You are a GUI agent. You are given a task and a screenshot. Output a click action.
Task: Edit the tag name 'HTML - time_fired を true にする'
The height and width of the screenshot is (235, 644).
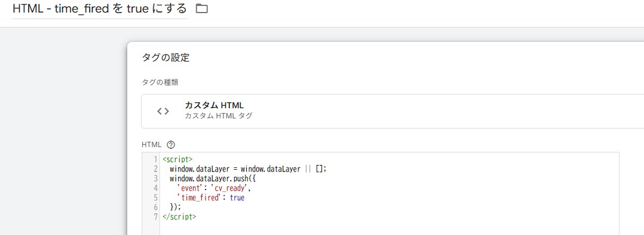coord(100,8)
